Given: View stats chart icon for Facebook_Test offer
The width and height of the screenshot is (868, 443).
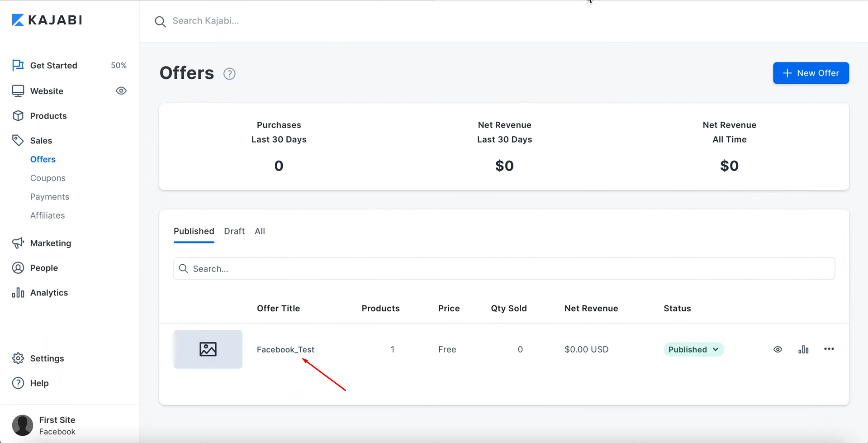Looking at the screenshot, I should [x=803, y=349].
